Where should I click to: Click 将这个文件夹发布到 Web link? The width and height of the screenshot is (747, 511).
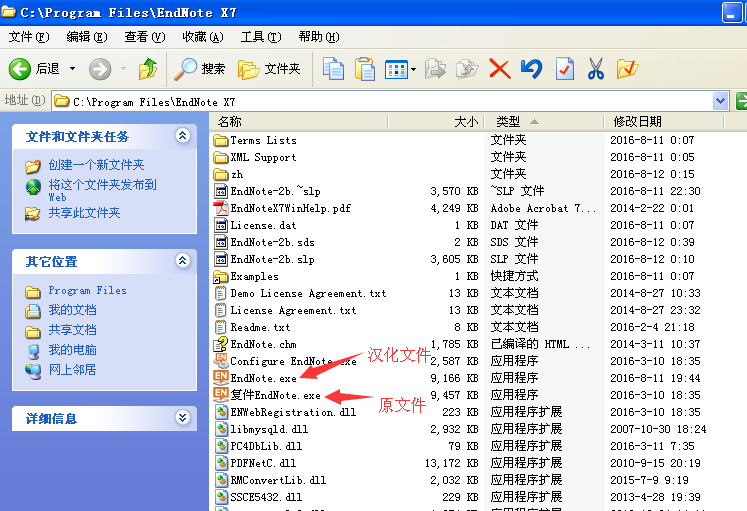[102, 190]
